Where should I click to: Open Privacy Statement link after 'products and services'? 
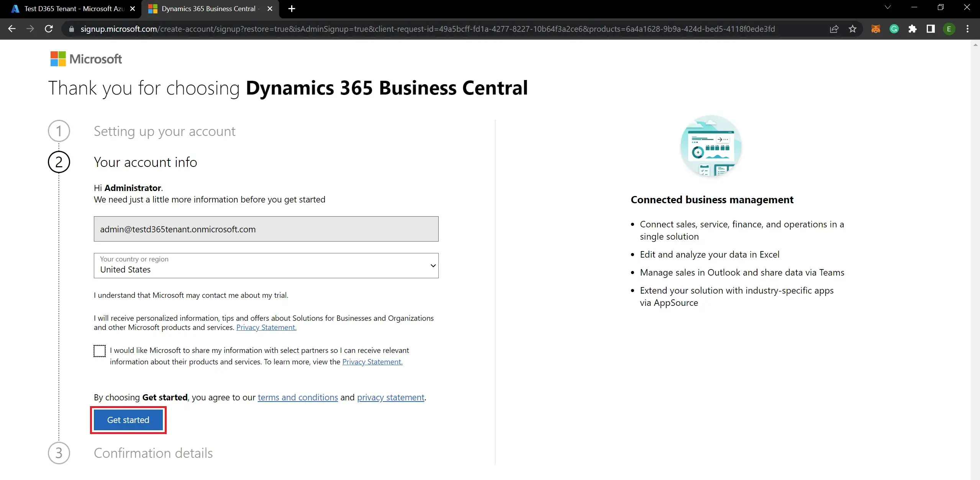[266, 327]
